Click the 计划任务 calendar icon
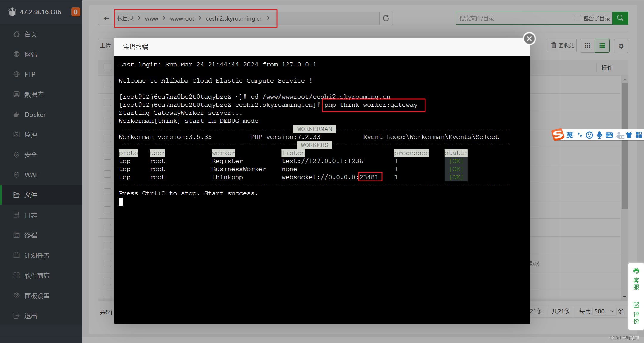This screenshot has height=343, width=644. pos(17,255)
